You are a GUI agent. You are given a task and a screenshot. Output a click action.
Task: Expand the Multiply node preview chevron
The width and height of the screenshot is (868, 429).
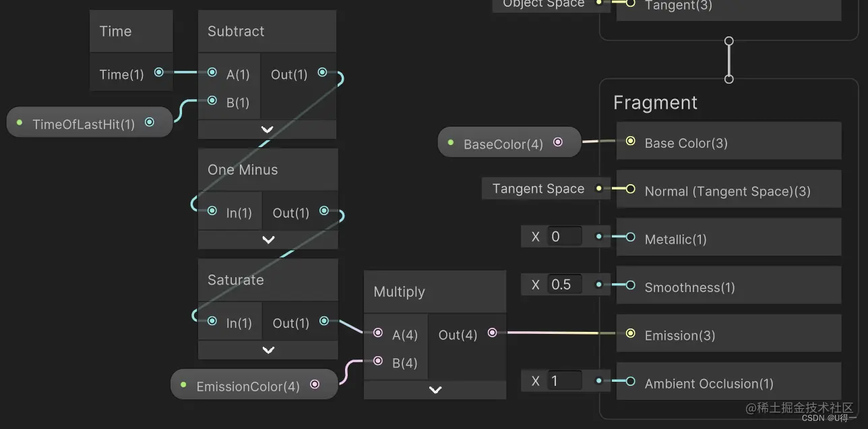(435, 390)
